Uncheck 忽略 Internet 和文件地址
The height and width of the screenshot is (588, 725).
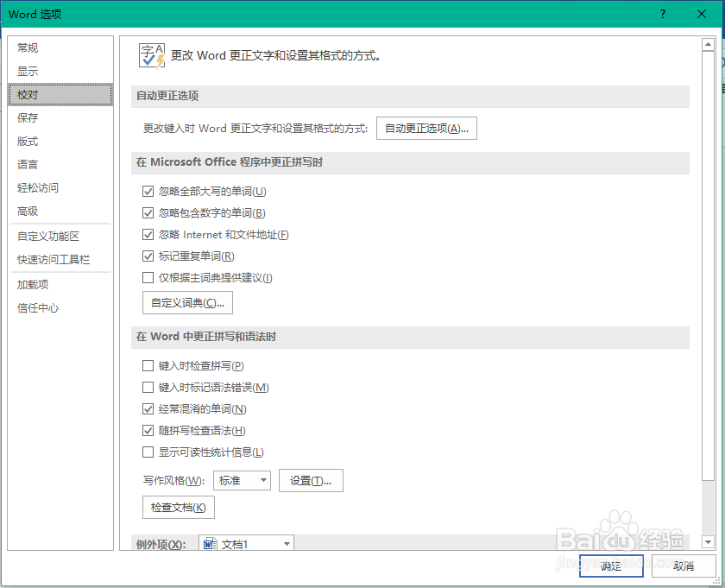148,235
